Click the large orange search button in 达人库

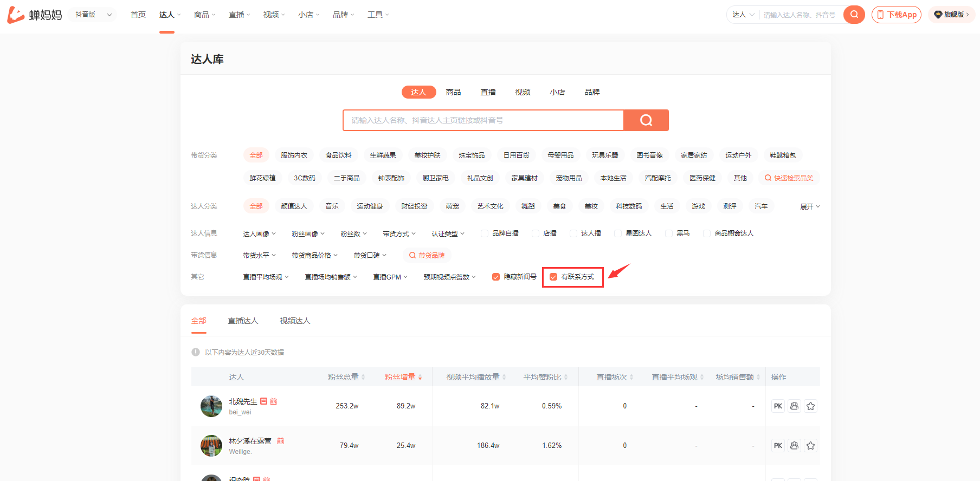[646, 120]
